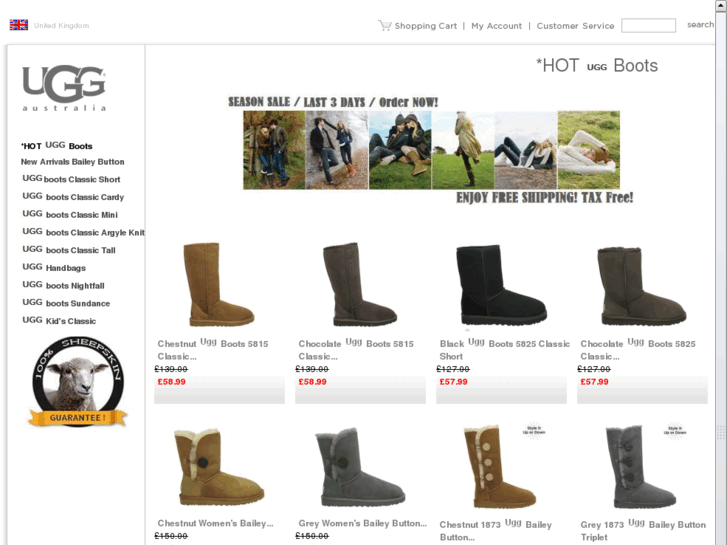This screenshot has width=727, height=545.
Task: Click the vertical page scrollbar
Action: point(721,274)
